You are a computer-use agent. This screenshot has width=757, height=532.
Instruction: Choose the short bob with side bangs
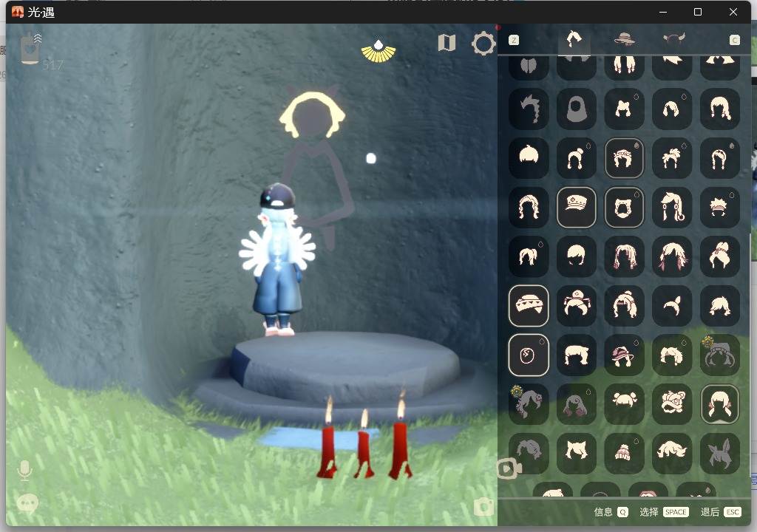(x=577, y=256)
